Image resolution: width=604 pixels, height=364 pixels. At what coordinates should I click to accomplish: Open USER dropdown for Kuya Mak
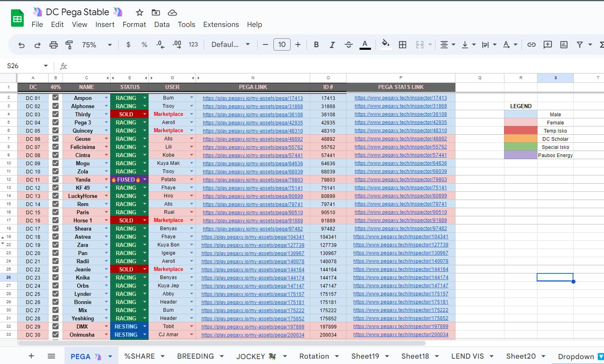coord(192,163)
